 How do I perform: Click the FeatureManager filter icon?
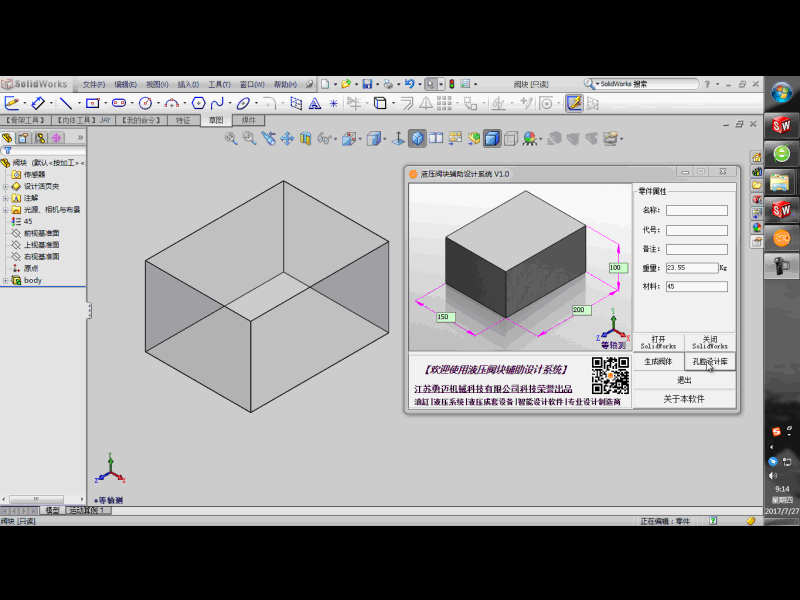(8, 151)
